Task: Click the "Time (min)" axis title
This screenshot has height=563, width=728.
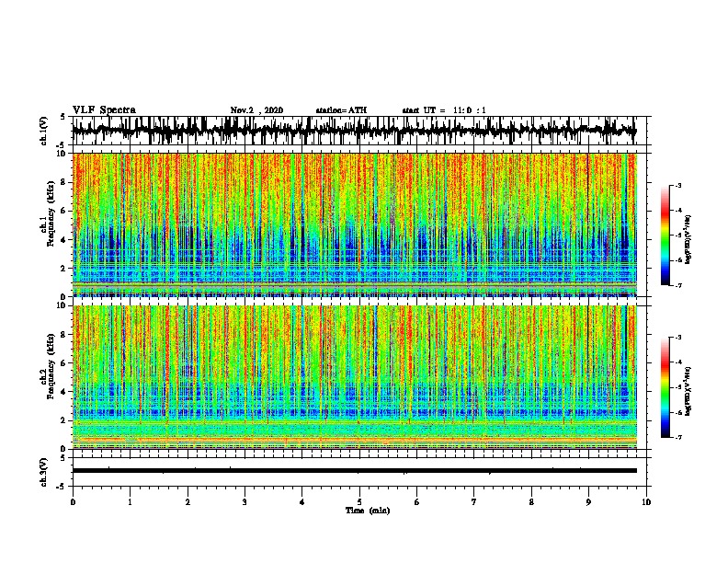Action: point(368,511)
